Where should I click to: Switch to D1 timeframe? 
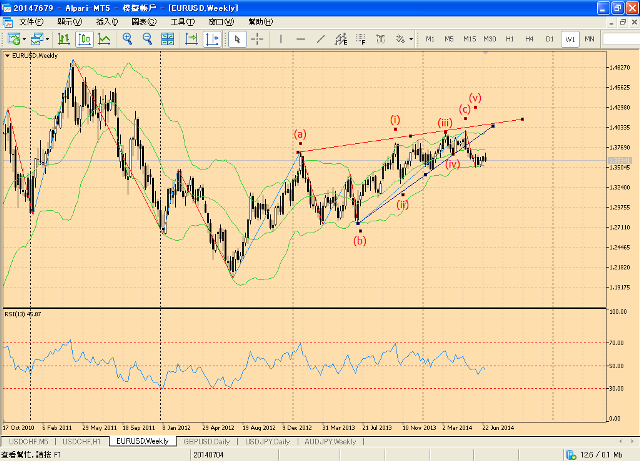click(x=549, y=39)
